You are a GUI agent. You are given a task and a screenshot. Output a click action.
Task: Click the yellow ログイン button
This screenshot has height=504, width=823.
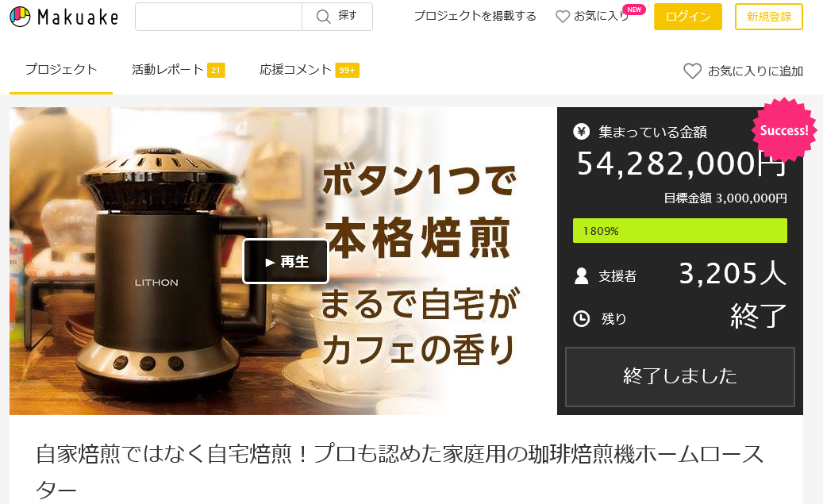(687, 17)
